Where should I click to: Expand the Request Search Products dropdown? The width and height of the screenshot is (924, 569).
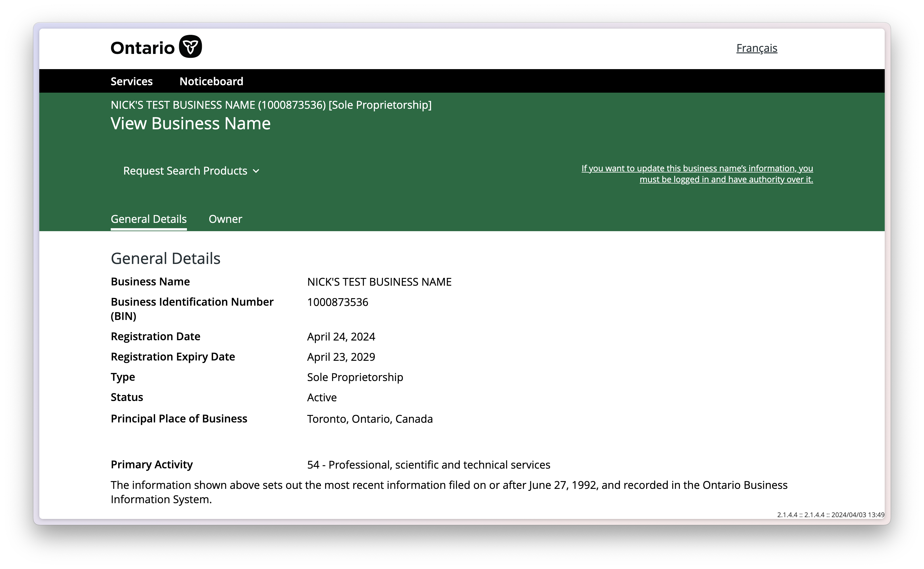[191, 171]
